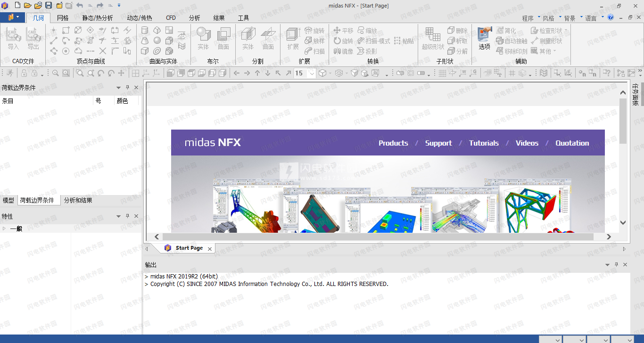Click the 实体 icon in the 布尔 group

(203, 38)
